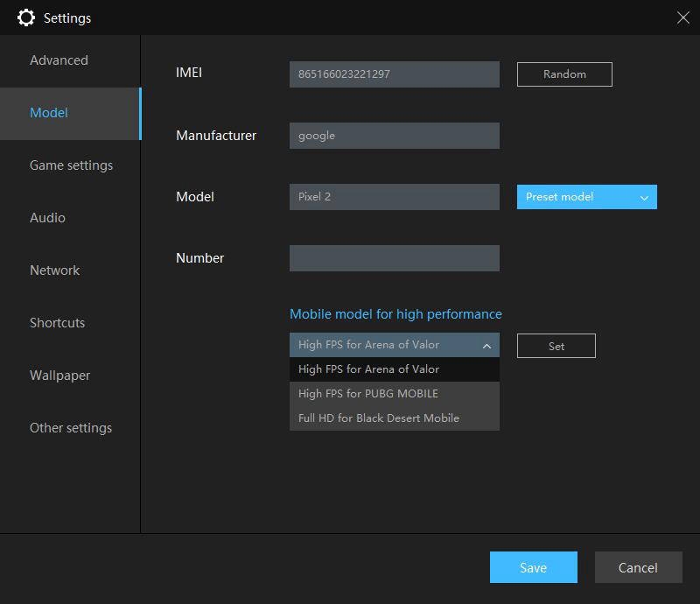The image size is (700, 604).
Task: Open the Wallpaper settings tab
Action: tap(59, 376)
